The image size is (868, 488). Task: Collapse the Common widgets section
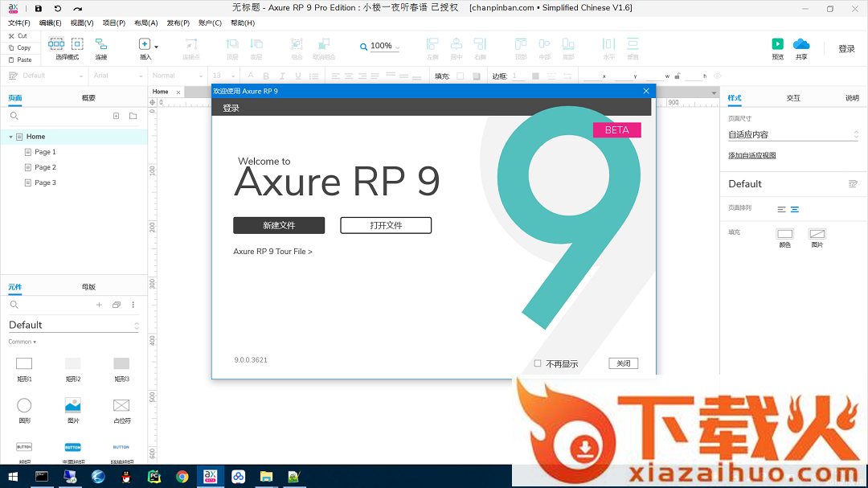[23, 342]
